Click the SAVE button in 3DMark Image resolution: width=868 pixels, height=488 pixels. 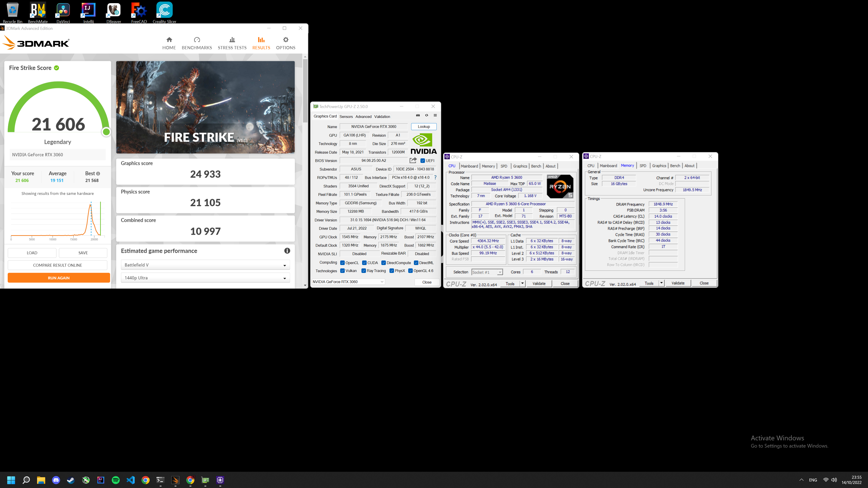point(83,253)
